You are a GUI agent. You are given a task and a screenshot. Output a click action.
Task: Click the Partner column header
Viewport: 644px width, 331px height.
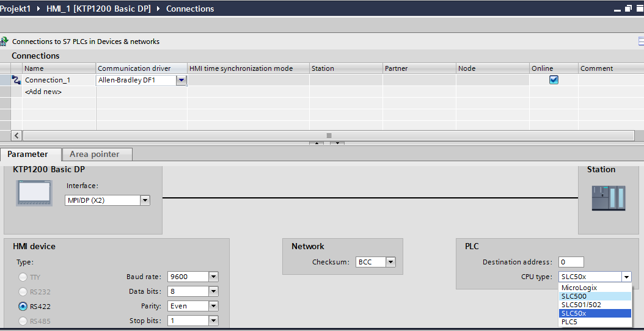click(x=419, y=68)
